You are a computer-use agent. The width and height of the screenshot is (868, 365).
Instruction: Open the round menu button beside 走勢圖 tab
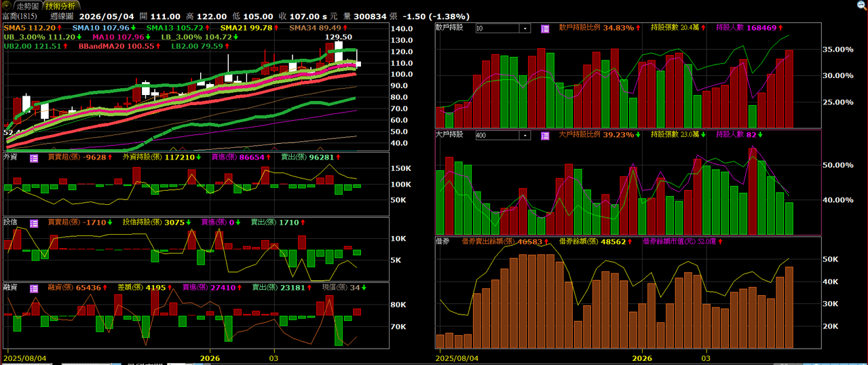click(x=7, y=5)
